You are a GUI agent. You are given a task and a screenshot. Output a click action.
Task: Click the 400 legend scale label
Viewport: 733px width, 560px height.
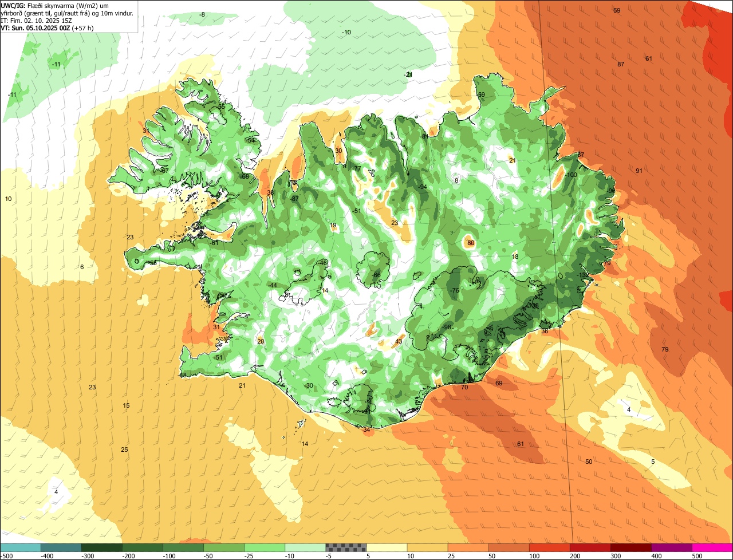pos(656,556)
